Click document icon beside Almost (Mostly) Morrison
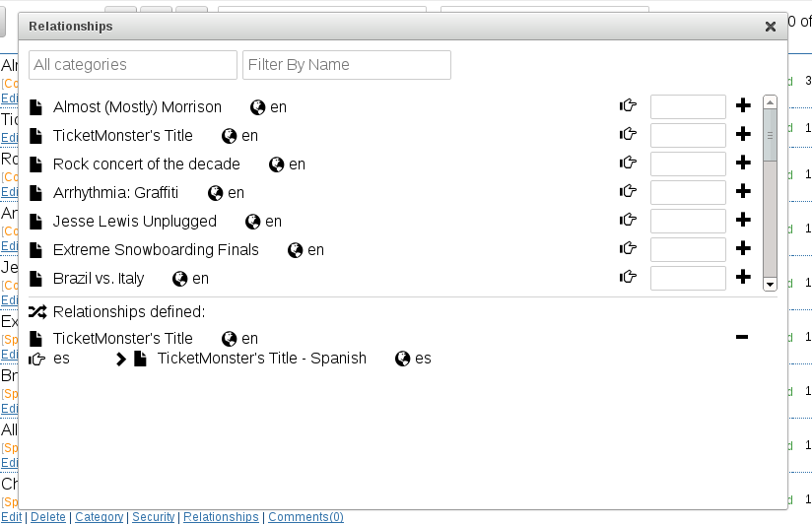812x525 pixels. [35, 107]
